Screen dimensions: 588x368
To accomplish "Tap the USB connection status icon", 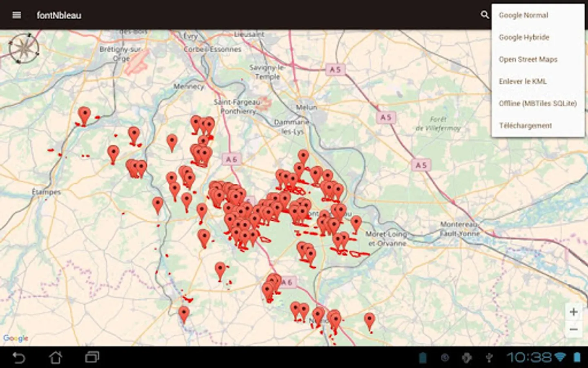I will (489, 358).
